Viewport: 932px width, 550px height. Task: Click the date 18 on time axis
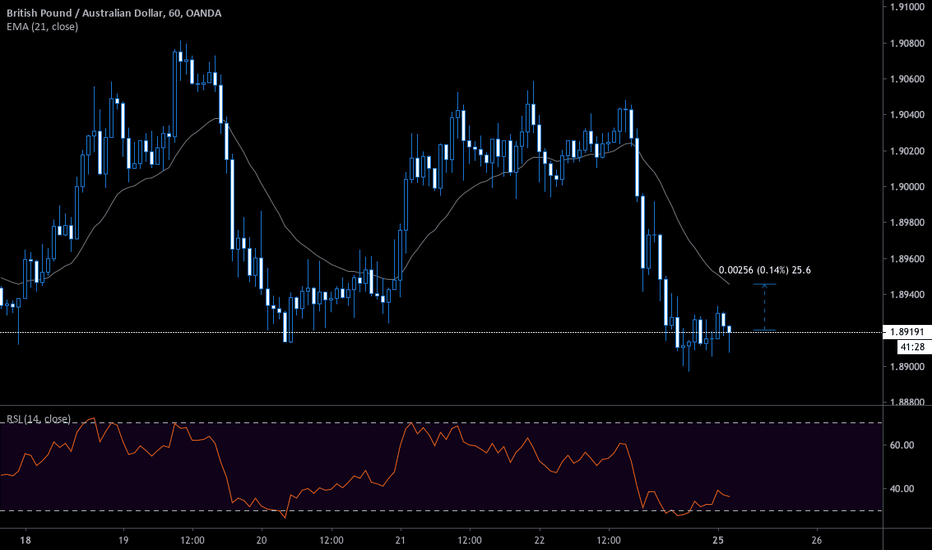[23, 538]
